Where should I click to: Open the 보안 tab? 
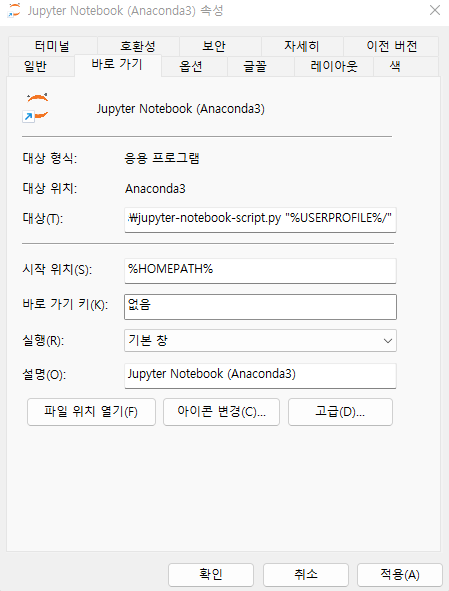coord(220,46)
